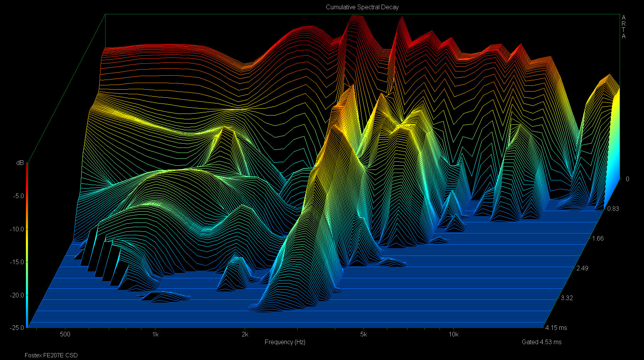Click the '500' frequency tick label
Image resolution: width=644 pixels, height=360 pixels.
(65, 334)
